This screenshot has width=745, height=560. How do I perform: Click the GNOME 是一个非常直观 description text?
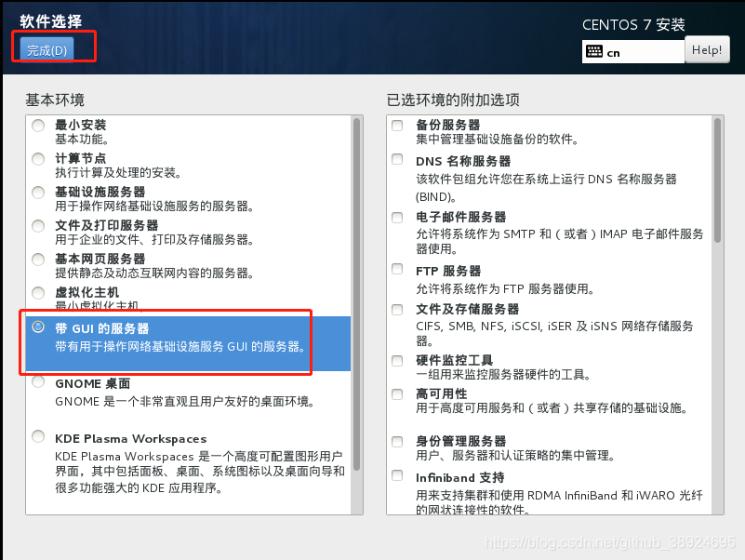click(x=185, y=402)
